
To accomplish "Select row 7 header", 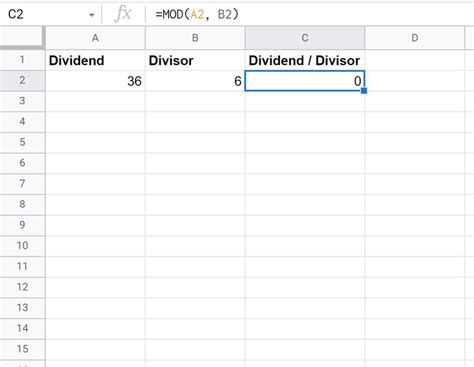I will tap(22, 184).
